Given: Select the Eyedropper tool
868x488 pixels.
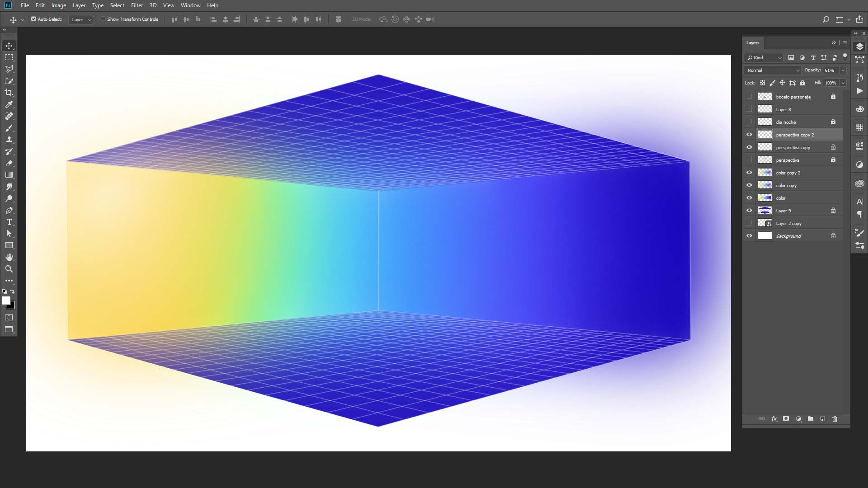Looking at the screenshot, I should pyautogui.click(x=9, y=104).
